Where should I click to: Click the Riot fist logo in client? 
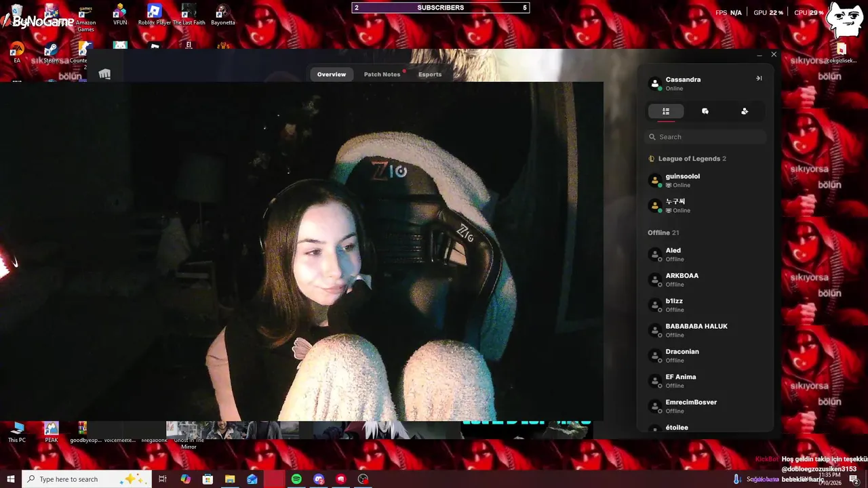[104, 74]
